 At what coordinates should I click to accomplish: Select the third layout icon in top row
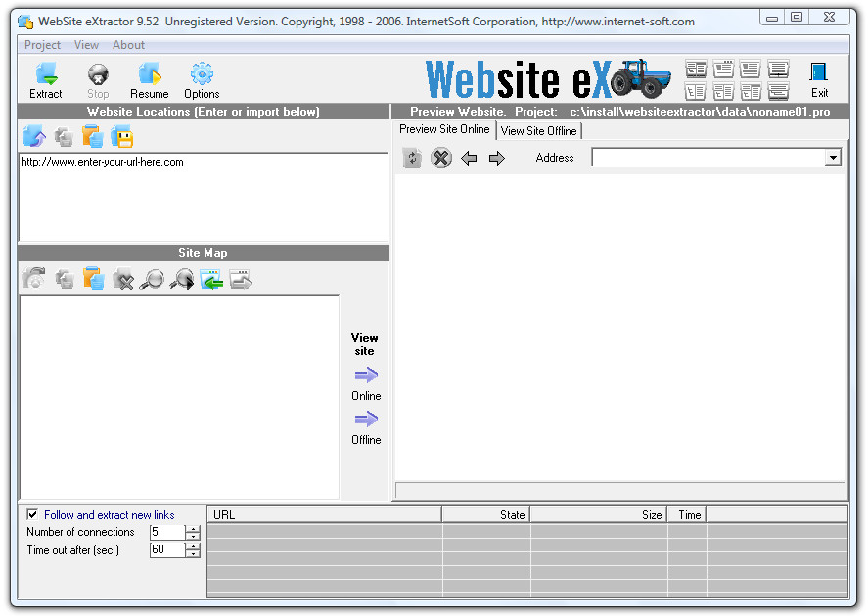click(x=751, y=70)
